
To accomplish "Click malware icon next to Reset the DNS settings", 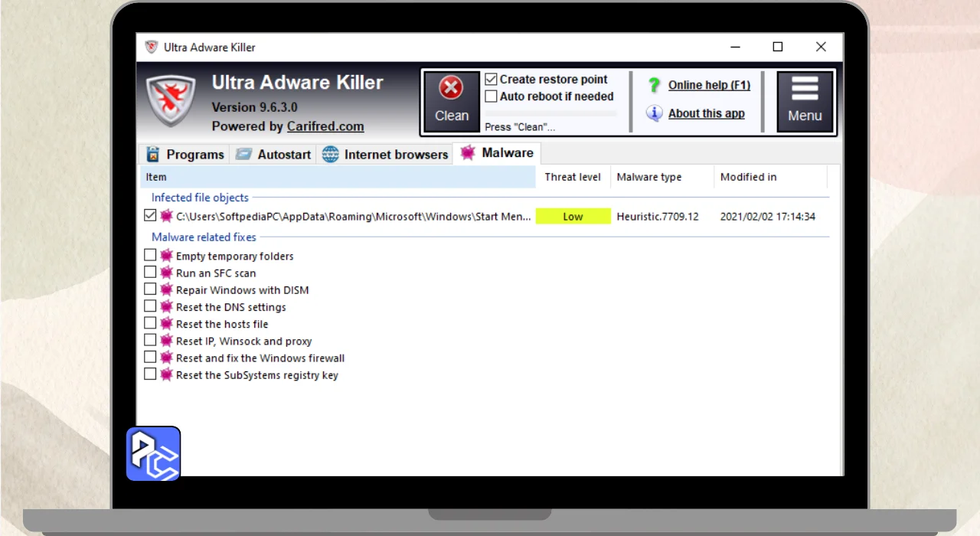I will [166, 306].
